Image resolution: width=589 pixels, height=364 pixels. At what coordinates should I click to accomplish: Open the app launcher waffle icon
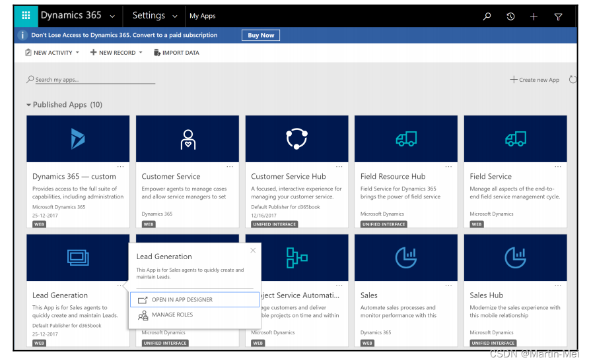pos(26,15)
